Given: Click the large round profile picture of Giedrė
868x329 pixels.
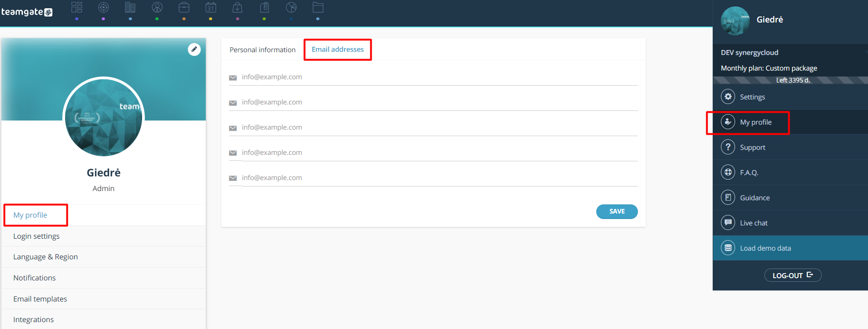Looking at the screenshot, I should coord(104,117).
